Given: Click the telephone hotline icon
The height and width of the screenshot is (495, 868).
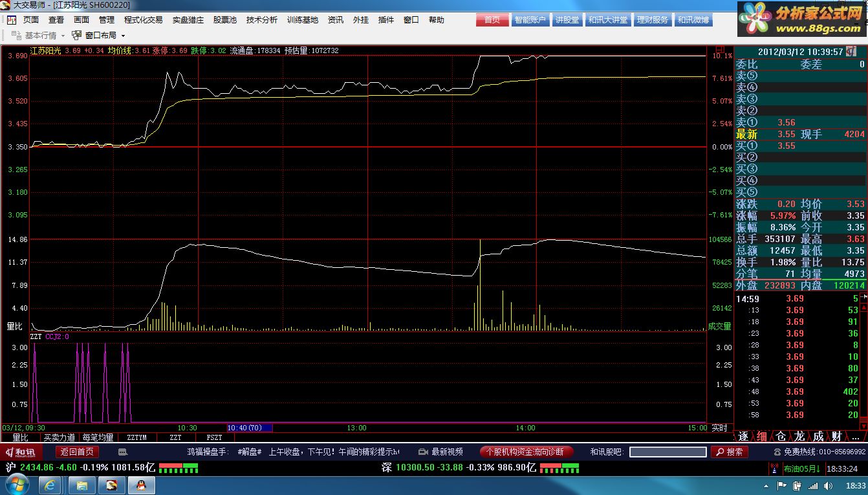Looking at the screenshot, I should pyautogui.click(x=777, y=452).
